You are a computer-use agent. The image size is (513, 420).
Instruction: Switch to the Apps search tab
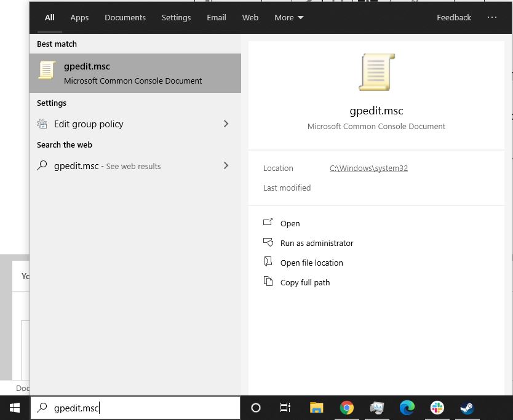79,18
